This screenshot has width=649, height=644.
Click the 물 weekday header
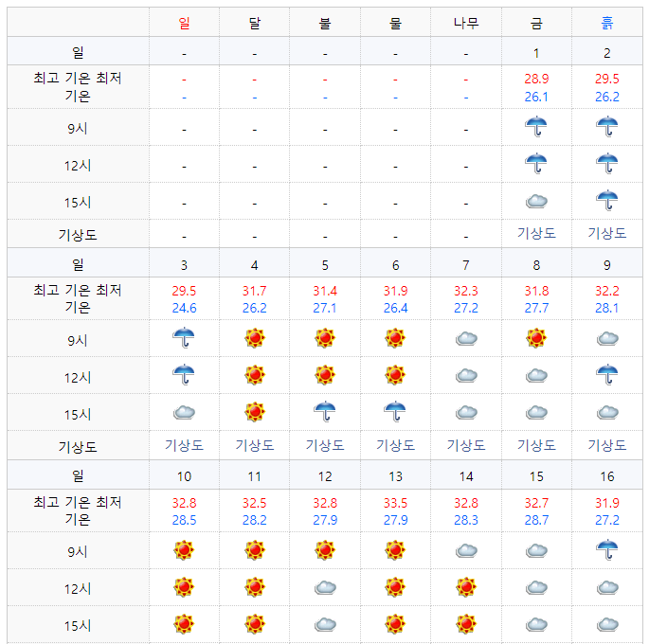click(x=395, y=23)
